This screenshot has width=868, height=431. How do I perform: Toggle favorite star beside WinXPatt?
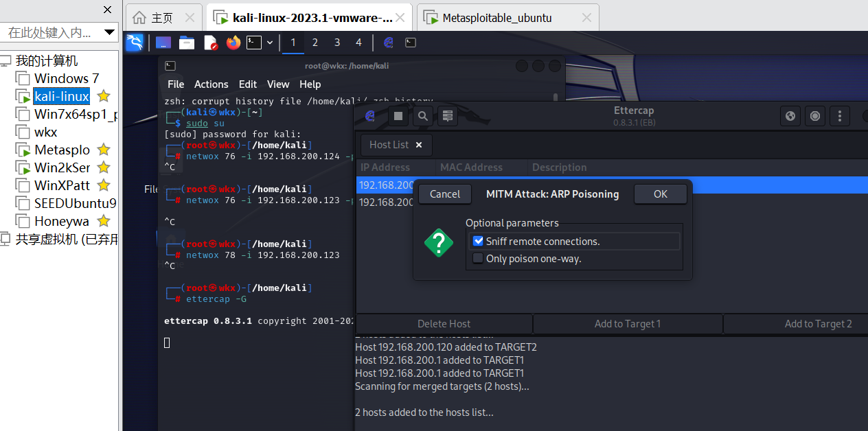[103, 185]
